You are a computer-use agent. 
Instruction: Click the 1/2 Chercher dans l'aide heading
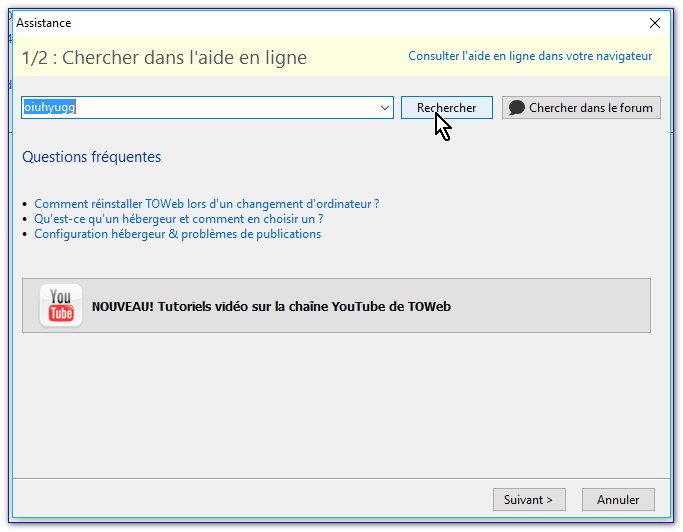coord(164,58)
